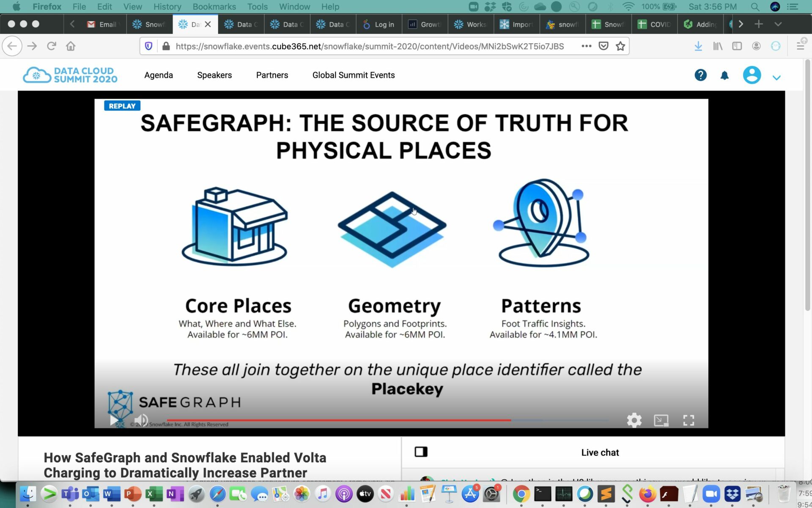Viewport: 812px width, 508px height.
Task: Toggle the Live chat panel layout icon
Action: (421, 452)
